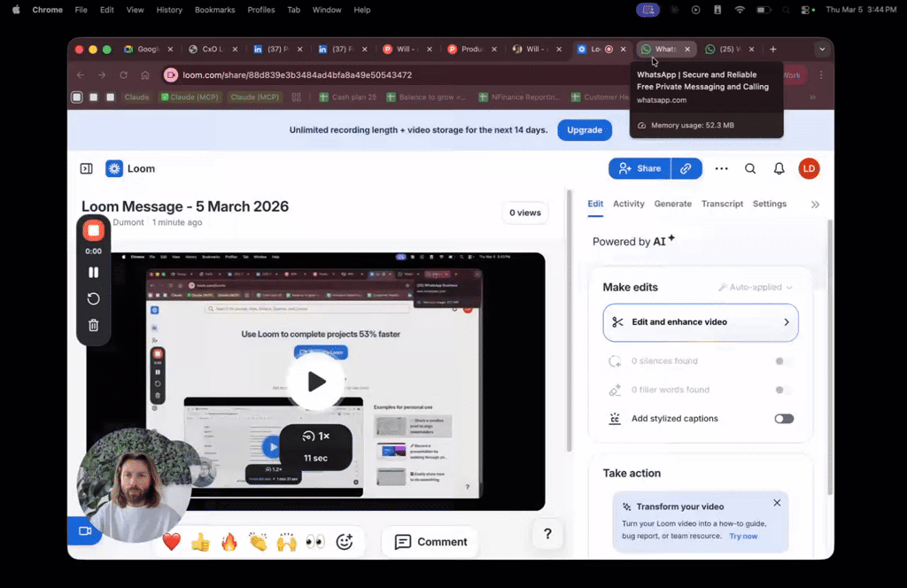This screenshot has width=907, height=588.
Task: Switch to the Settings tab
Action: coord(770,204)
